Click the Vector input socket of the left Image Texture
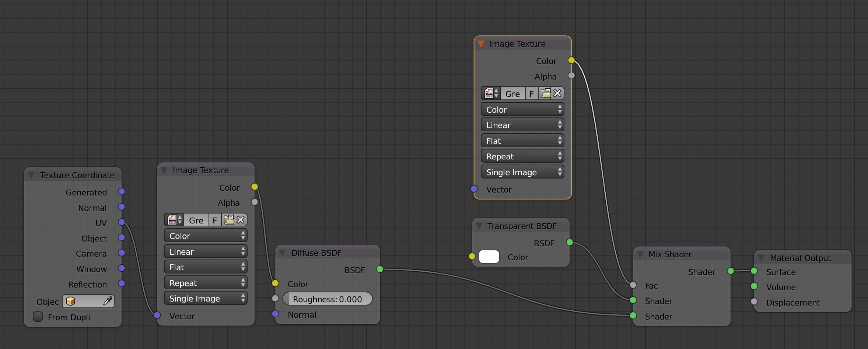 pyautogui.click(x=157, y=315)
